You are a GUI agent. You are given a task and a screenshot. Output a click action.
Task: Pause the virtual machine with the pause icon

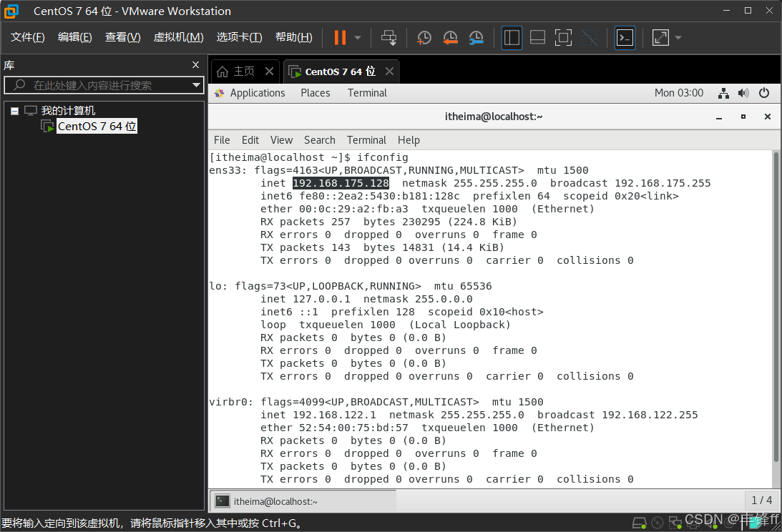pos(340,37)
